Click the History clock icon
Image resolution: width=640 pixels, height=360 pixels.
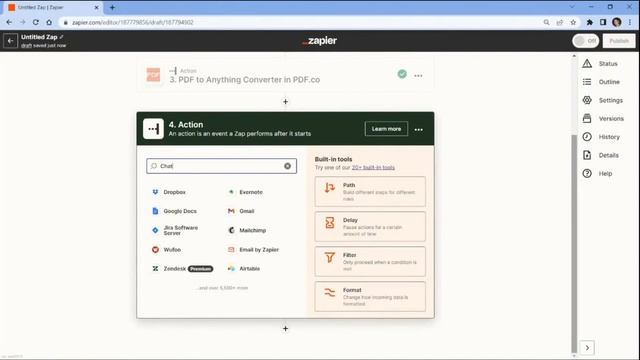(x=587, y=137)
